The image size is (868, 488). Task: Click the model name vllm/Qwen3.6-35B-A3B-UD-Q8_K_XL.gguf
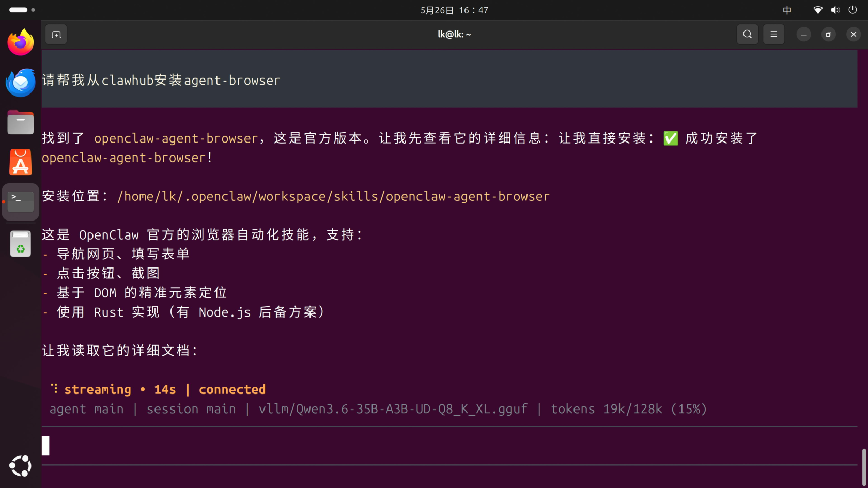click(393, 409)
